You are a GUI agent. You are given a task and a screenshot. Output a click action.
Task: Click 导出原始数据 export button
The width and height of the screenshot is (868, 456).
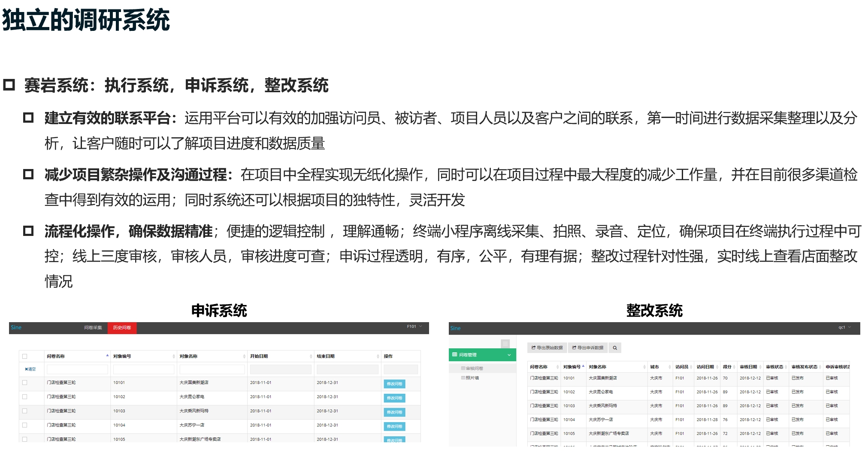(547, 348)
